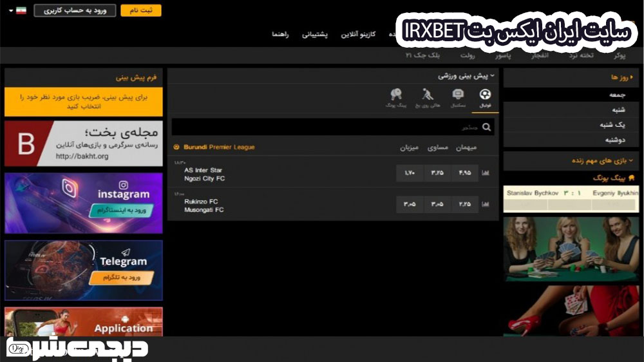This screenshot has height=362, width=644.
Task: Pick home odds 1.70 for AS Inter Star
Action: (x=410, y=173)
